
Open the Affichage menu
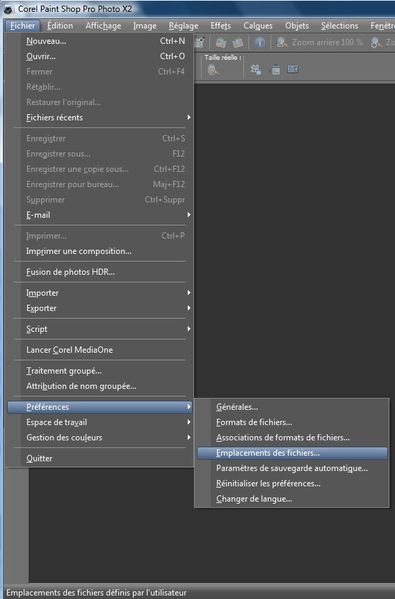pyautogui.click(x=103, y=26)
